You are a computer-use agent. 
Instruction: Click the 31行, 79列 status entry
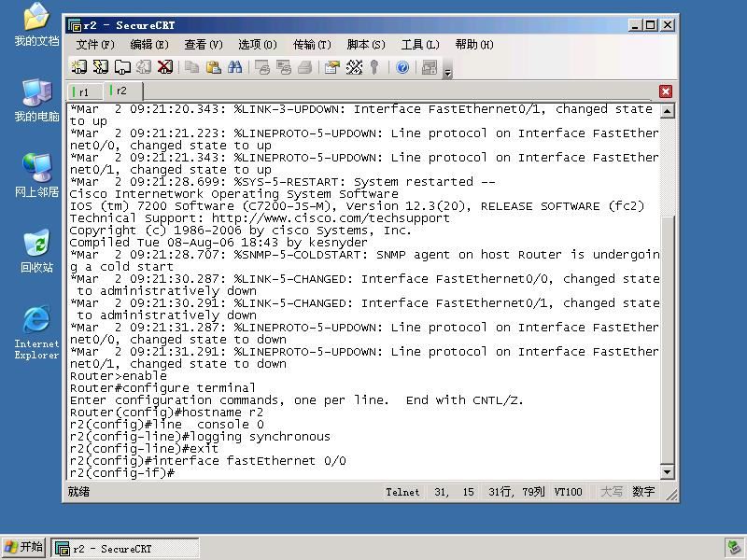pyautogui.click(x=516, y=492)
